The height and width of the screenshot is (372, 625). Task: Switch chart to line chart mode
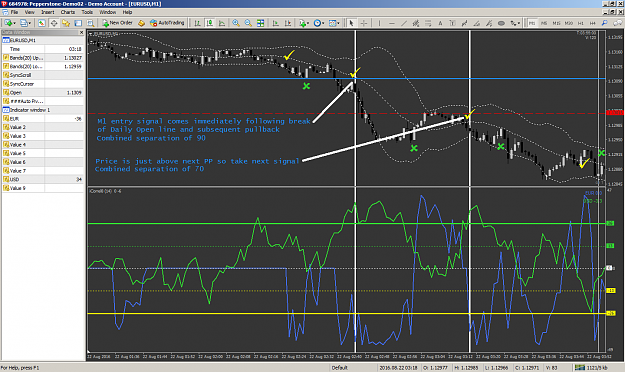click(222, 23)
